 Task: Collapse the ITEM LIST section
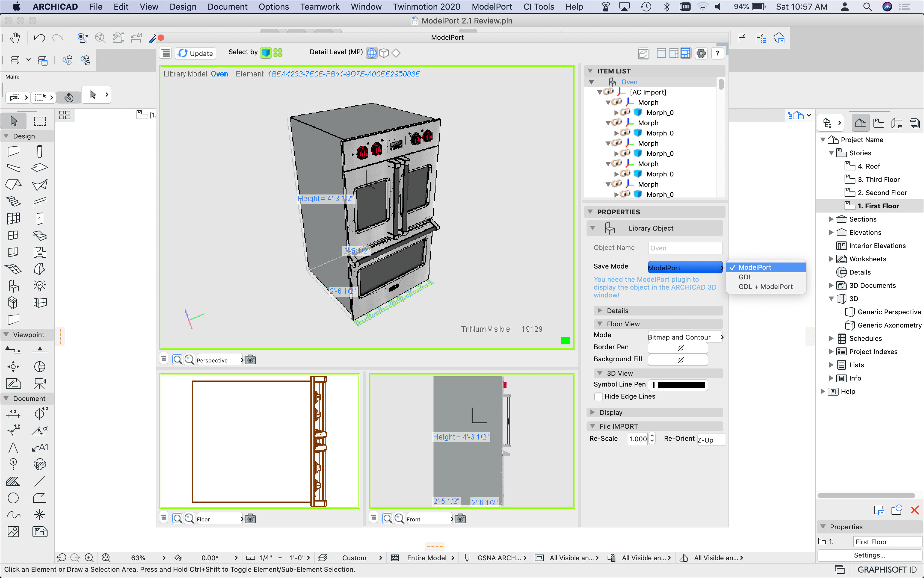590,71
